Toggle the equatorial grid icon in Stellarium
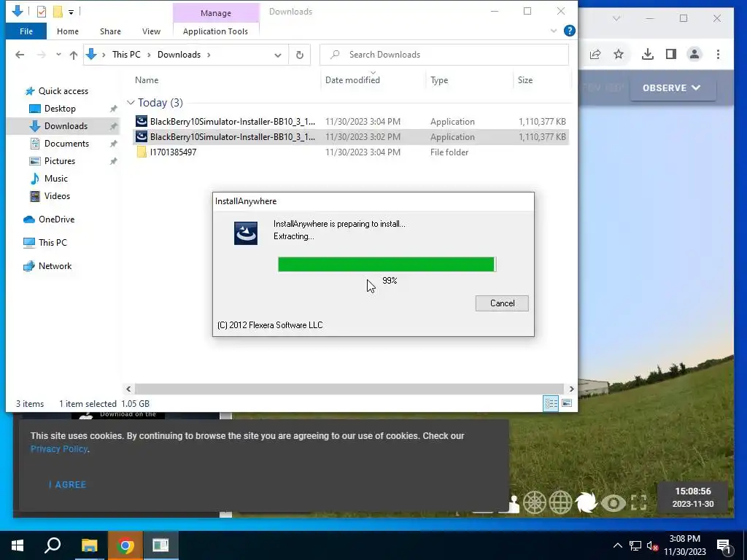 pyautogui.click(x=535, y=503)
